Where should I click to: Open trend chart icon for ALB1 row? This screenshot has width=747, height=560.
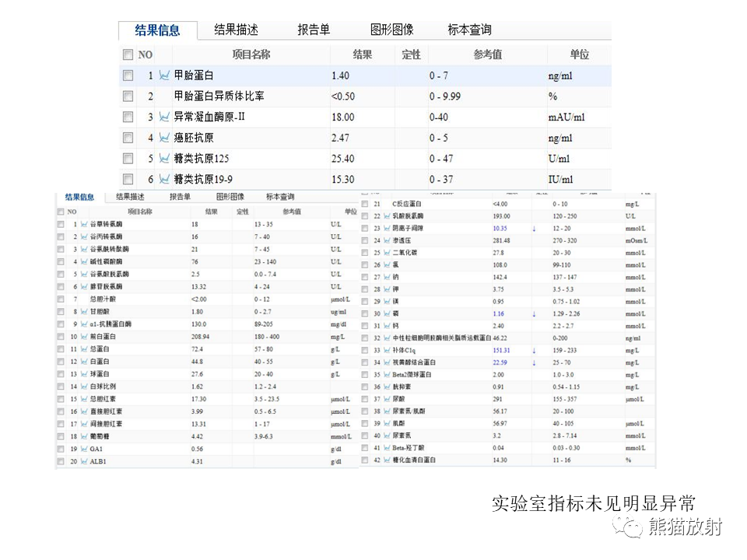pyautogui.click(x=84, y=461)
